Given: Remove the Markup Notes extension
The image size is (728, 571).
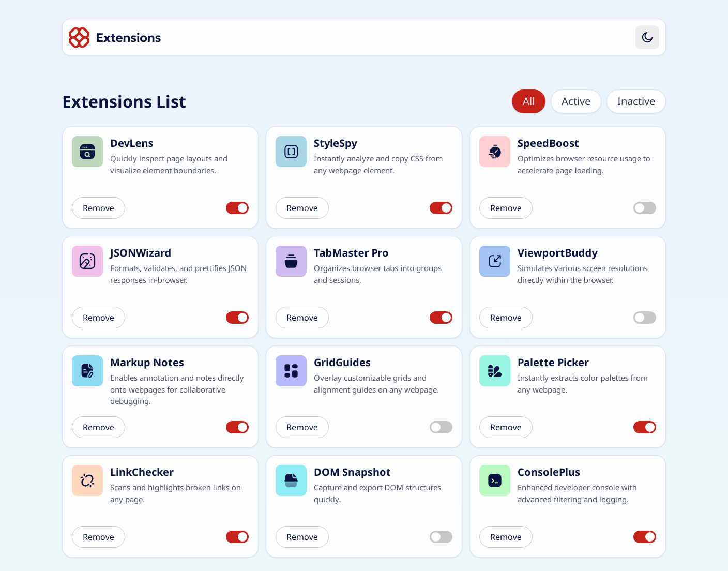Looking at the screenshot, I should pos(98,427).
